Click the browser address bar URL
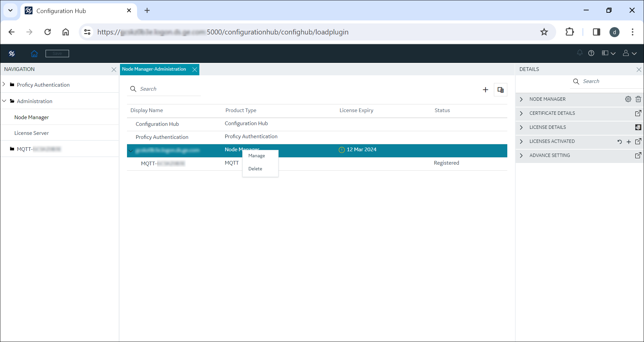 (223, 32)
